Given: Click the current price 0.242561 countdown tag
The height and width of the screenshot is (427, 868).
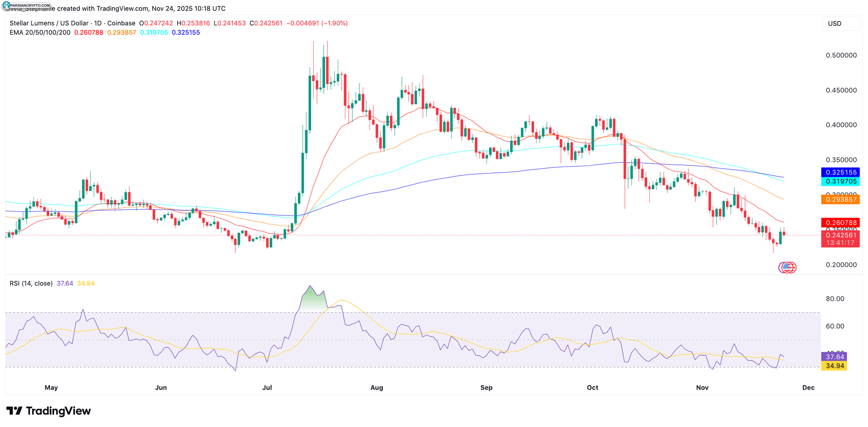Looking at the screenshot, I should (x=840, y=239).
